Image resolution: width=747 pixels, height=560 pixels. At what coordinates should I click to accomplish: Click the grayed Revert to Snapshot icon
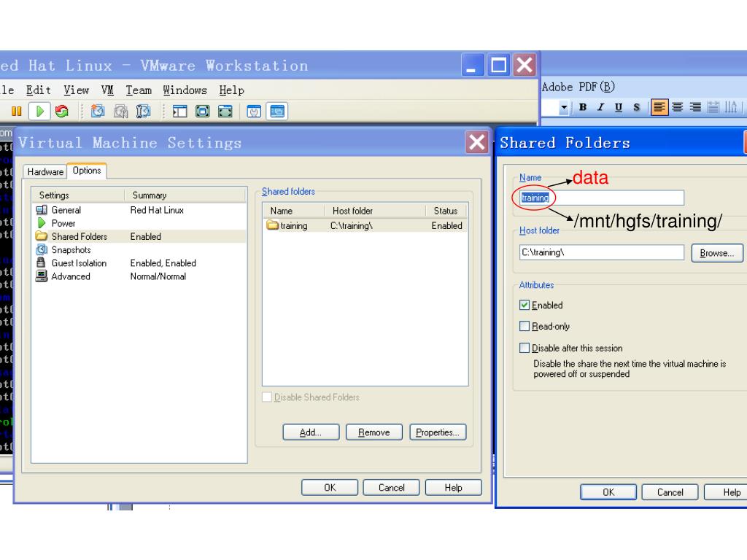click(x=120, y=112)
